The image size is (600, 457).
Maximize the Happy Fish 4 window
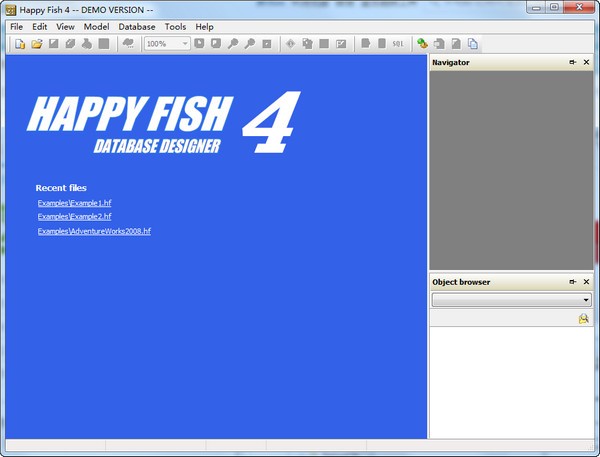pos(554,7)
